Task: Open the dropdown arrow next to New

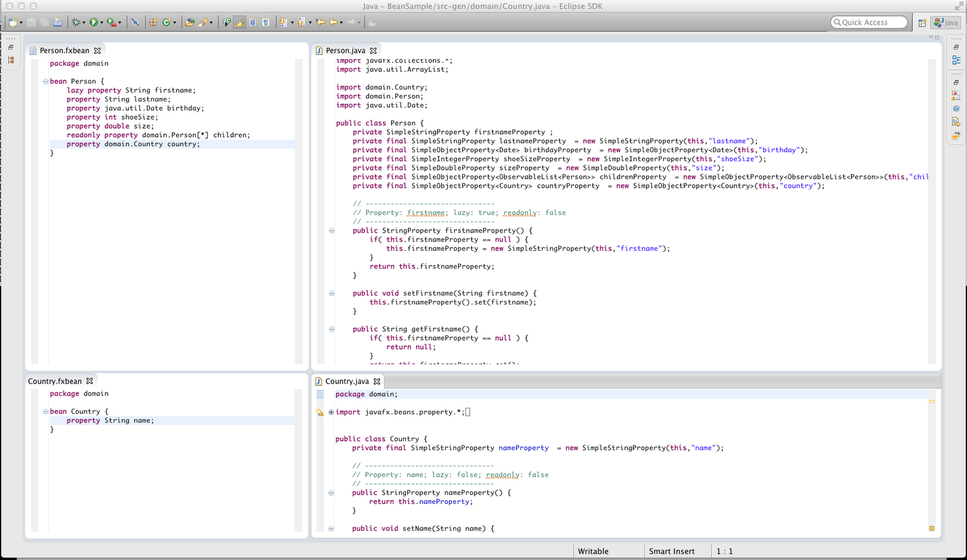Action: pyautogui.click(x=21, y=23)
